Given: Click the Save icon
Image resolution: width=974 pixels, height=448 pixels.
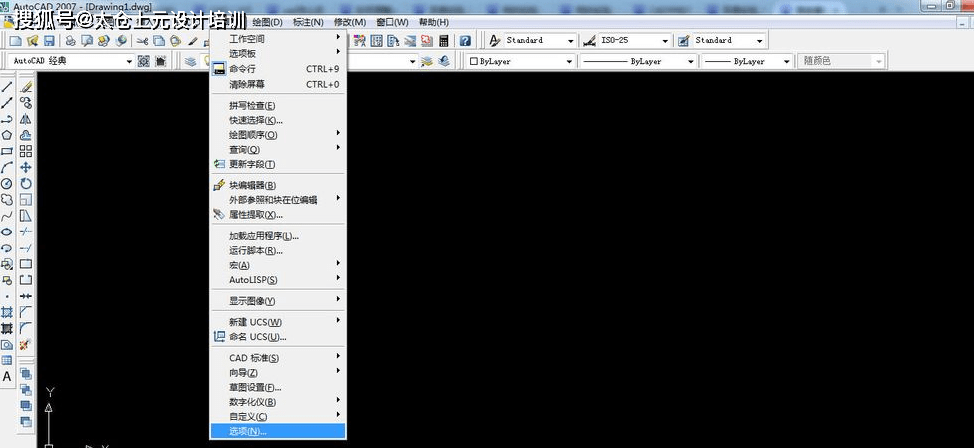Looking at the screenshot, I should (49, 41).
